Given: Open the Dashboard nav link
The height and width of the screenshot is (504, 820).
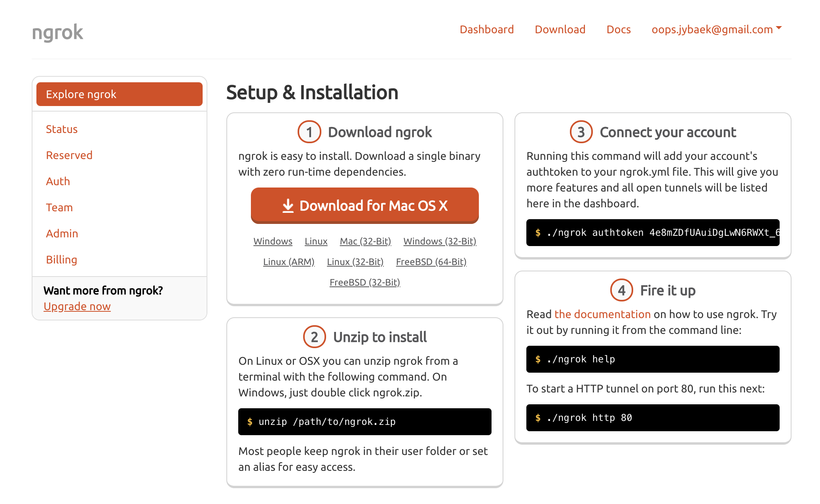Looking at the screenshot, I should [x=486, y=29].
